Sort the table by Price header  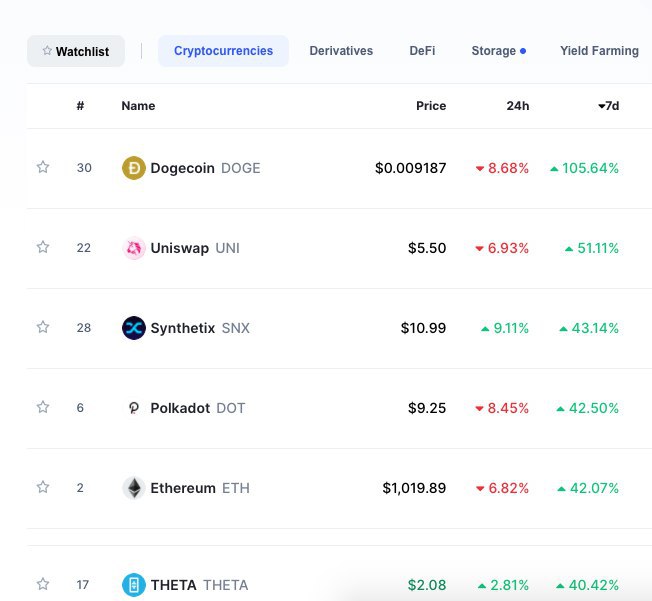pyautogui.click(x=431, y=106)
